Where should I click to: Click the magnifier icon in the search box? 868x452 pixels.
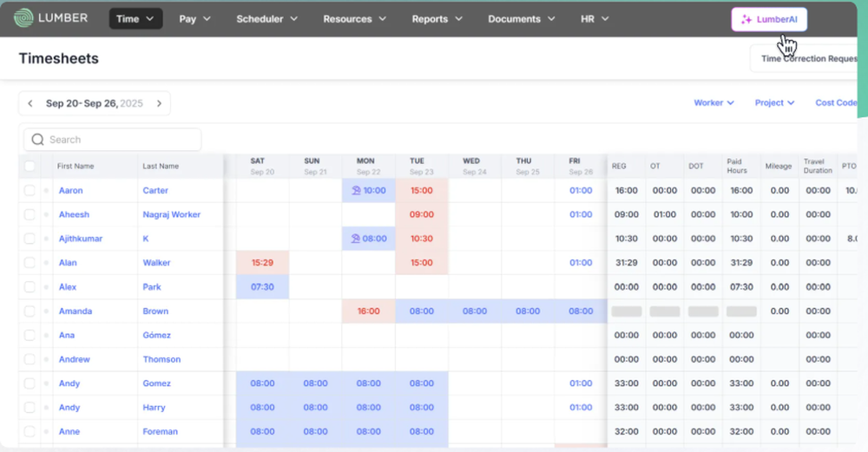tap(37, 140)
